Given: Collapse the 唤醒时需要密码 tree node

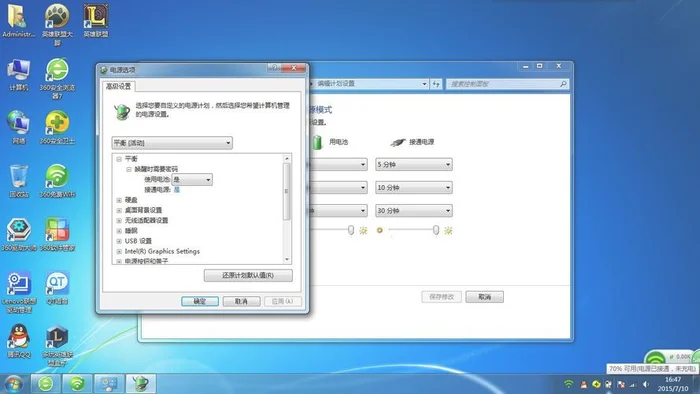Looking at the screenshot, I should tap(129, 169).
